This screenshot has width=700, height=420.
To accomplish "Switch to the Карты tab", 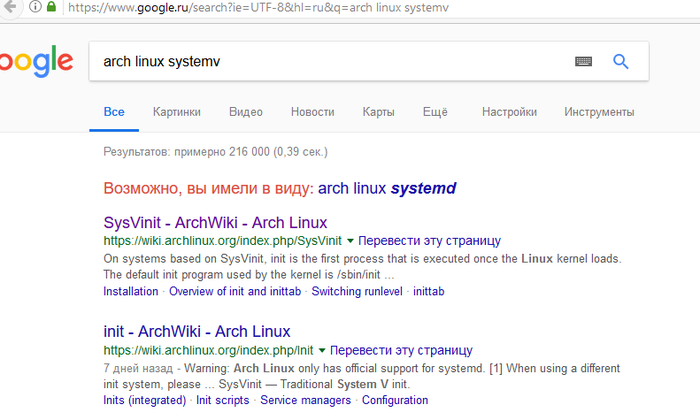I will click(x=379, y=112).
